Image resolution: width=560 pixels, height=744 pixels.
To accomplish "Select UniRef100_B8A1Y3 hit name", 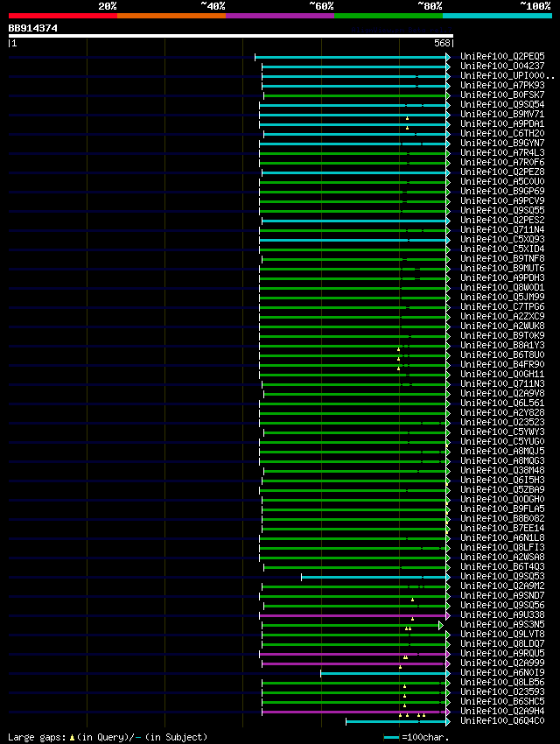I will (x=502, y=346).
